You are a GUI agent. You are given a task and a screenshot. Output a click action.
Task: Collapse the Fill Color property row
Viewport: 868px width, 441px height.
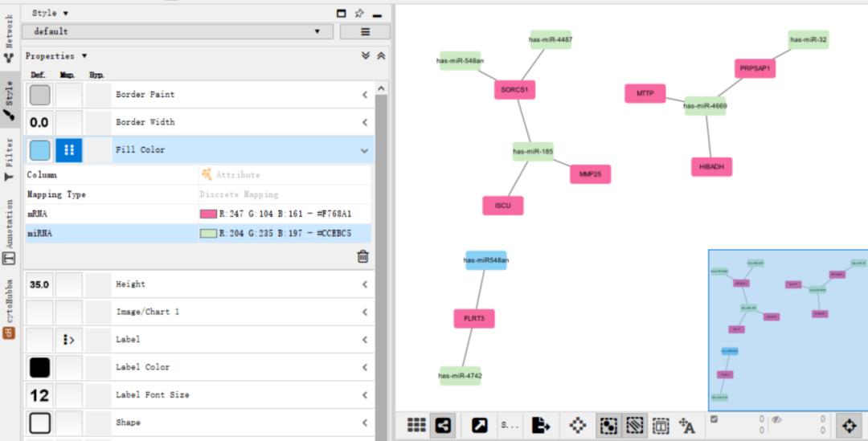[x=365, y=150]
